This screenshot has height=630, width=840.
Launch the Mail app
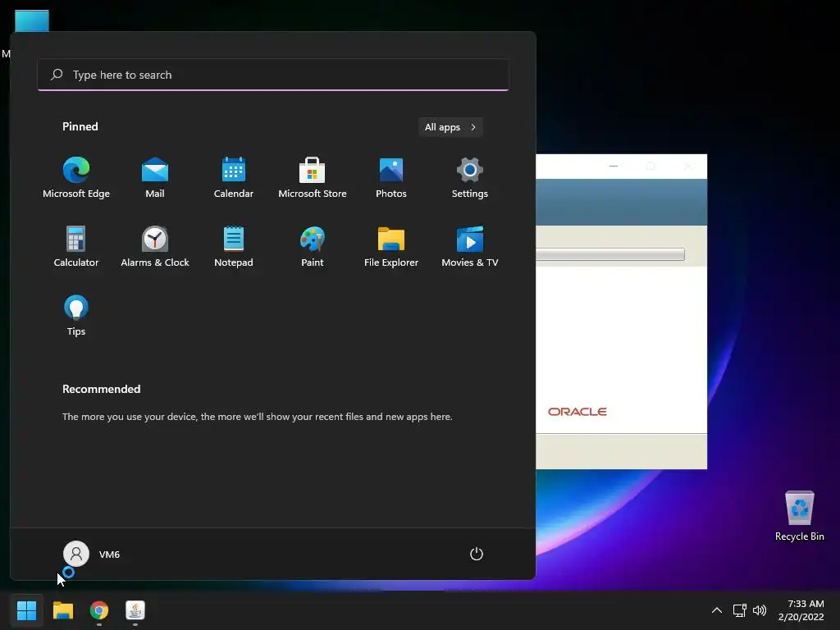point(155,178)
